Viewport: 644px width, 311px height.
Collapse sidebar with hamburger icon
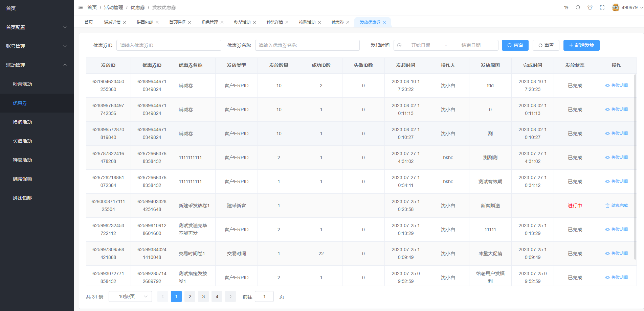81,7
